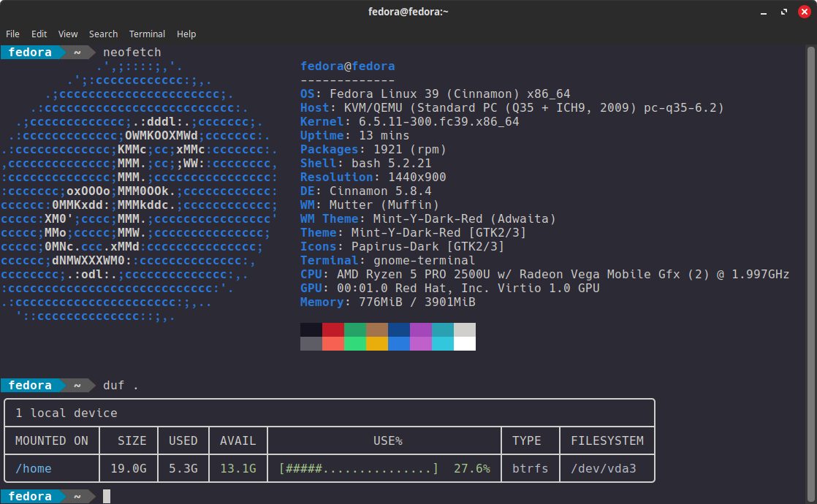Click the "/home" mount point cell
The height and width of the screenshot is (504, 817).
[x=34, y=469]
